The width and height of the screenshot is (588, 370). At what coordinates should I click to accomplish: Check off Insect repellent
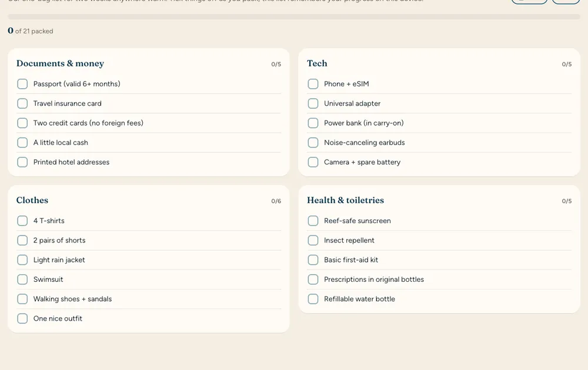[x=313, y=240]
